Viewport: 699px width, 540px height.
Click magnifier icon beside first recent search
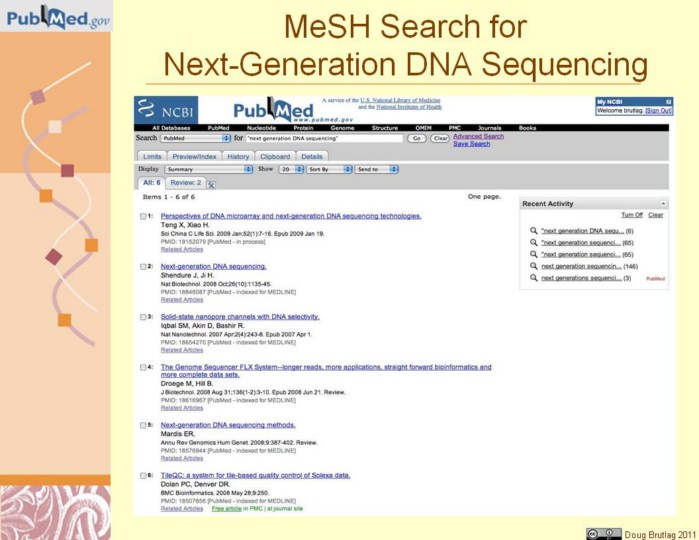(534, 230)
